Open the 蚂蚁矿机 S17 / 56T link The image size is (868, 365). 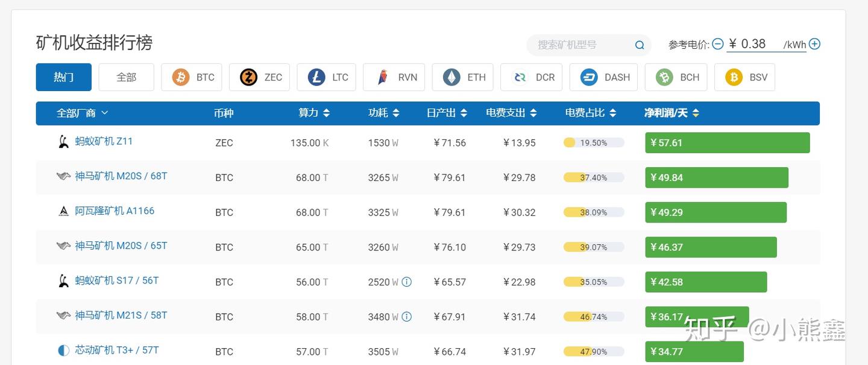tap(116, 281)
